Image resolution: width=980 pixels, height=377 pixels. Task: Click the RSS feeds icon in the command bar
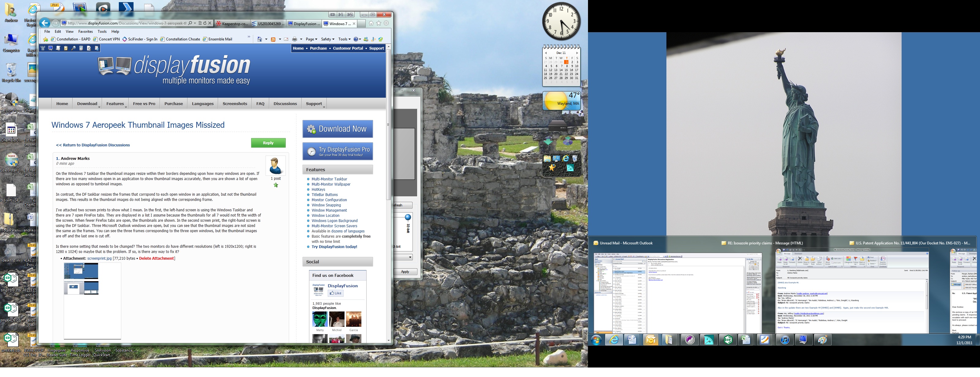273,39
